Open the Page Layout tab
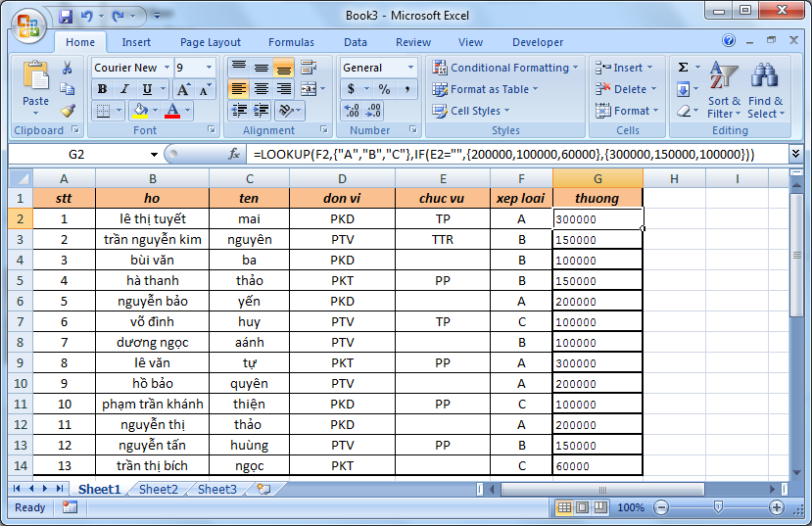 point(211,42)
